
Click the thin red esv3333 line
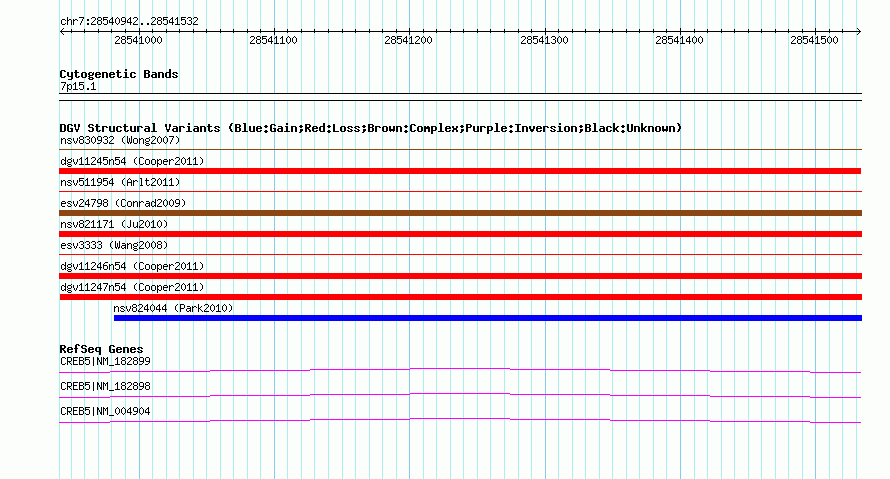tap(460, 255)
